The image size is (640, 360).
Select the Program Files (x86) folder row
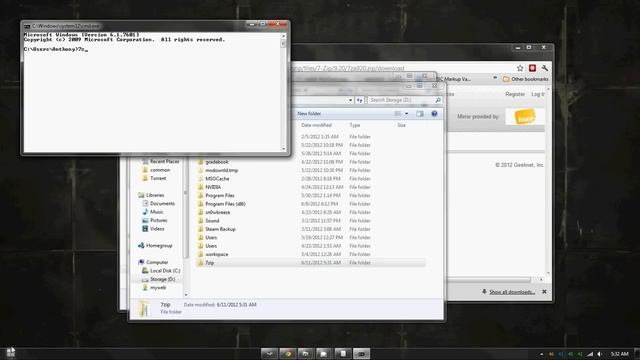coord(310,204)
